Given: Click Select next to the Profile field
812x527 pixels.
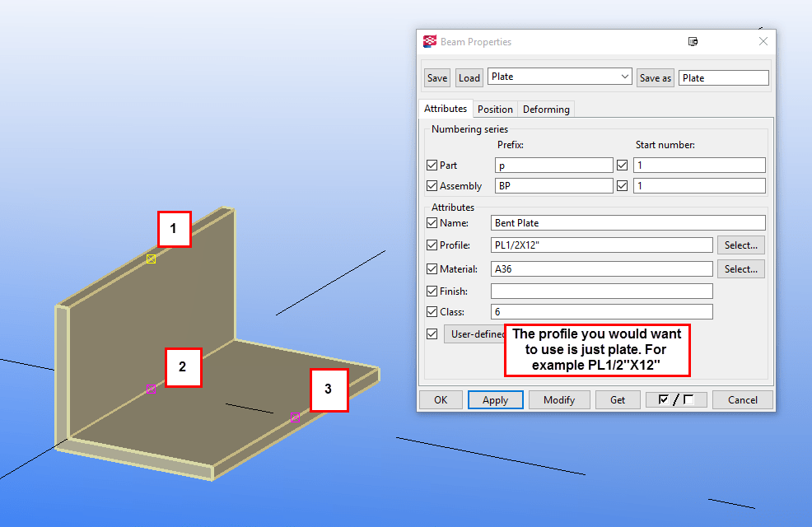Looking at the screenshot, I should 740,245.
